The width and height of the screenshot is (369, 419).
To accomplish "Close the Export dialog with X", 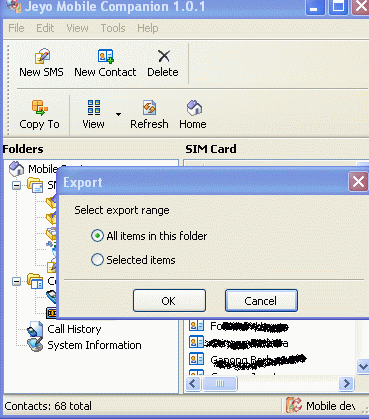I will pyautogui.click(x=358, y=182).
